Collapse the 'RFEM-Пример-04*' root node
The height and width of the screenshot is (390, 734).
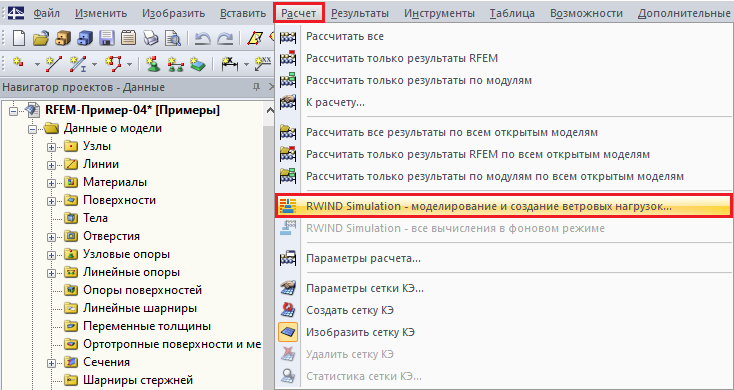coord(13,111)
